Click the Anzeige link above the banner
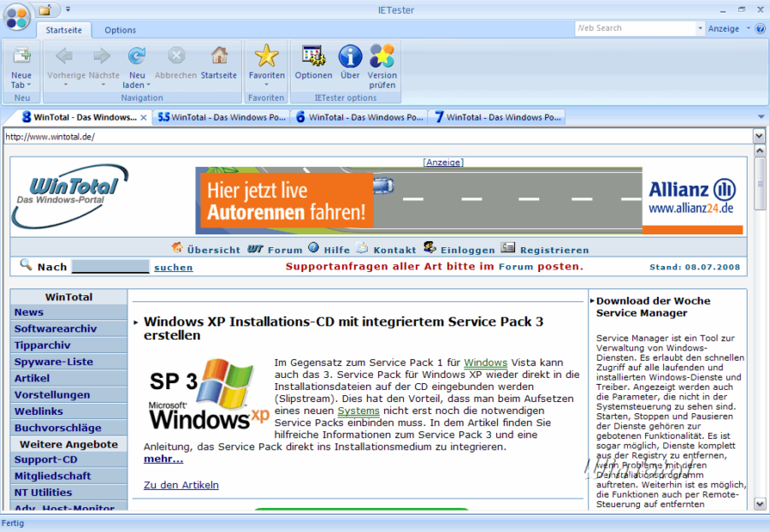Viewport: 770px width, 532px height. point(443,162)
